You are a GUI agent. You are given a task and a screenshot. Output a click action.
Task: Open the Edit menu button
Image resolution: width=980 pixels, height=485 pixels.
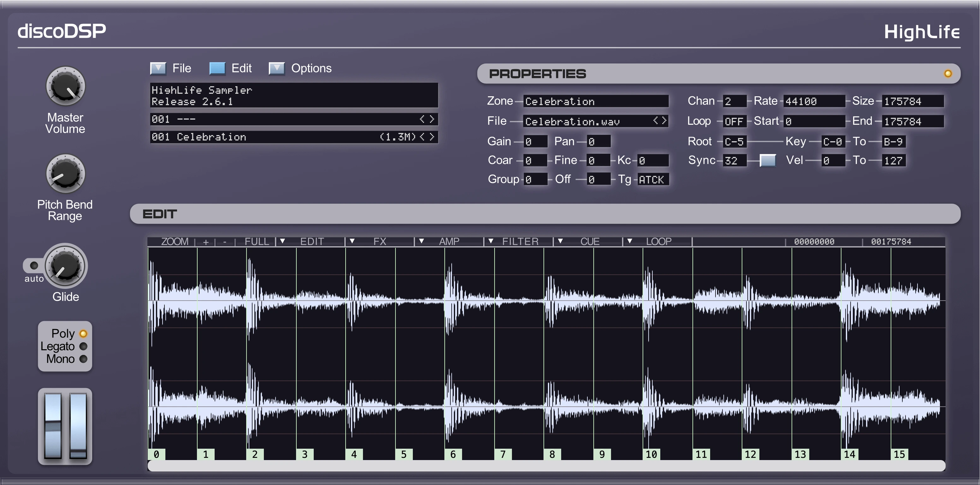pos(217,69)
